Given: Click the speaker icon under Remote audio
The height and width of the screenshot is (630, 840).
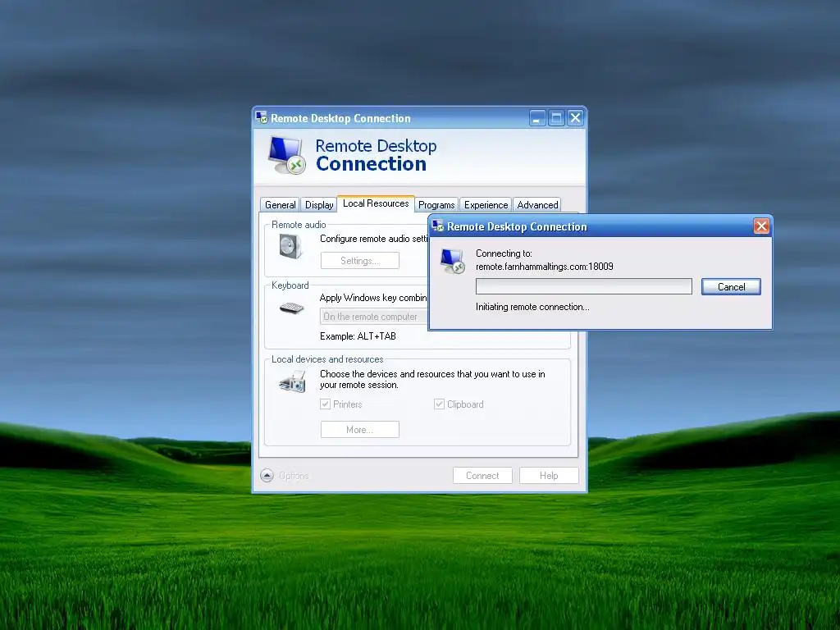Looking at the screenshot, I should click(290, 248).
